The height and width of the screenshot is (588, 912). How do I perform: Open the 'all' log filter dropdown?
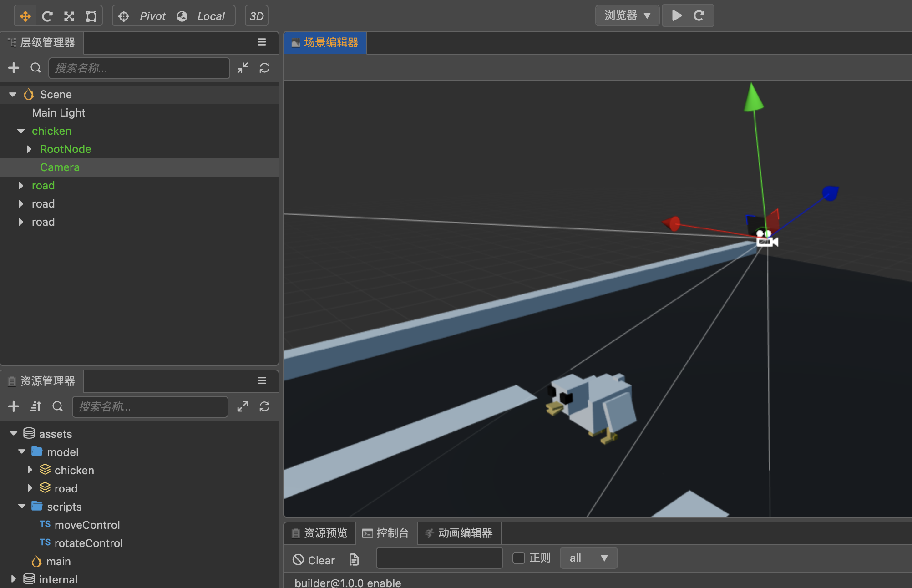pyautogui.click(x=588, y=558)
